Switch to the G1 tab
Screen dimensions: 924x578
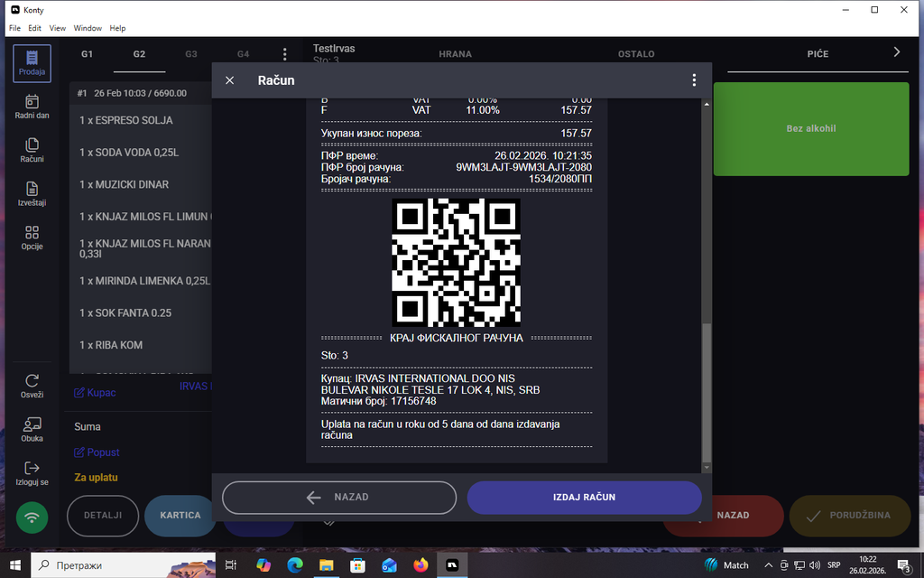88,54
